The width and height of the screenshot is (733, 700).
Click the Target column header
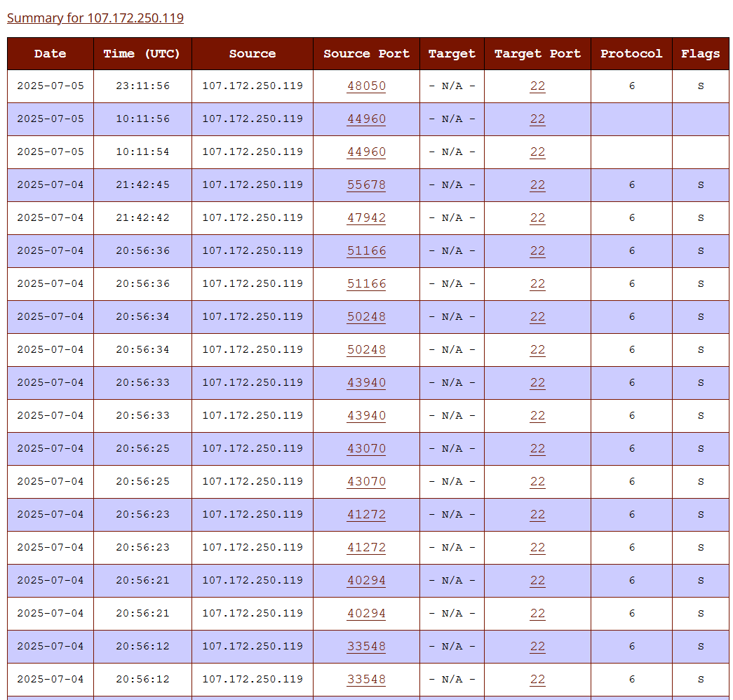[x=452, y=54]
